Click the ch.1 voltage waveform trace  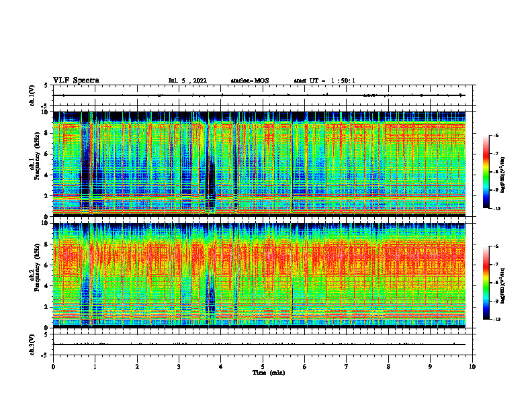(259, 95)
